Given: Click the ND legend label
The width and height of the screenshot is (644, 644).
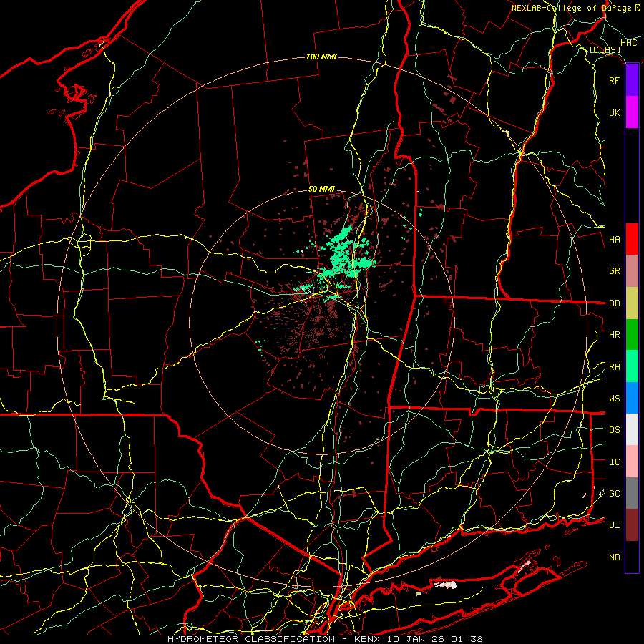Looking at the screenshot, I should [614, 557].
